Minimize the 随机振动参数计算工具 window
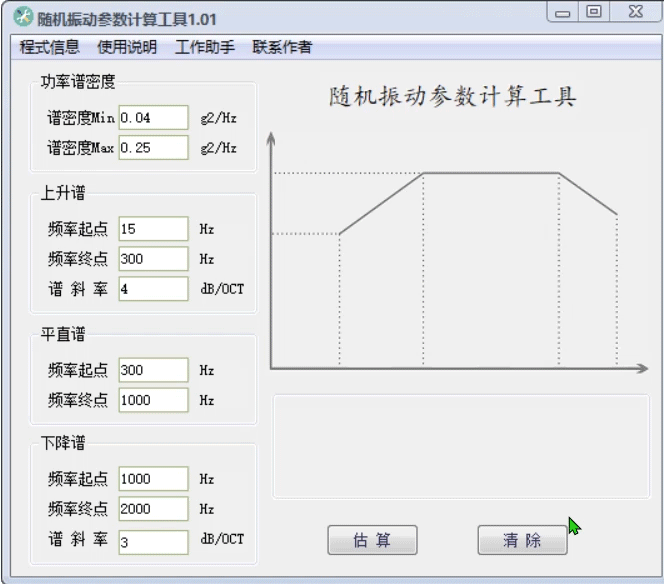Screen dimensions: 664x584 click(562, 13)
